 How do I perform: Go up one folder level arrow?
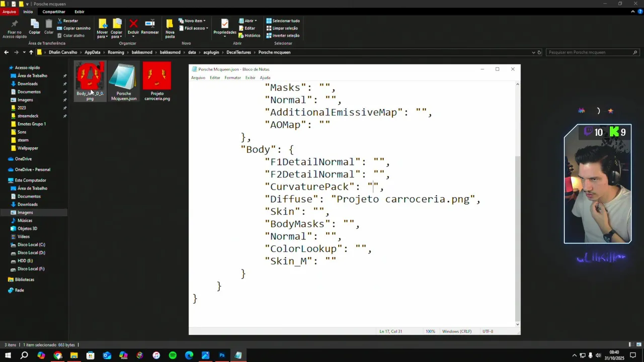(x=31, y=52)
